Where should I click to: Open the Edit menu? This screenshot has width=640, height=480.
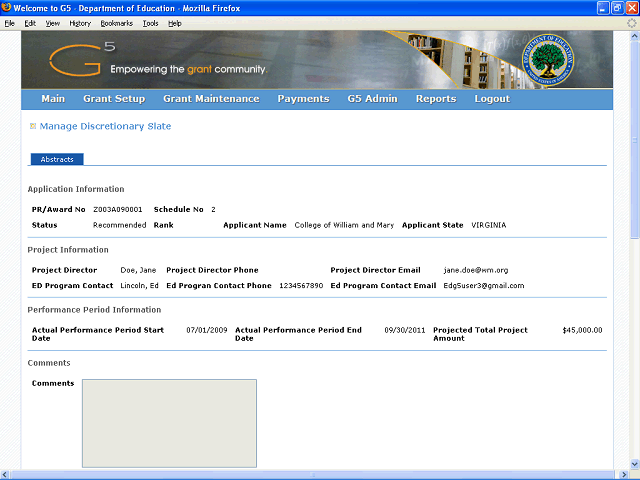[x=30, y=23]
